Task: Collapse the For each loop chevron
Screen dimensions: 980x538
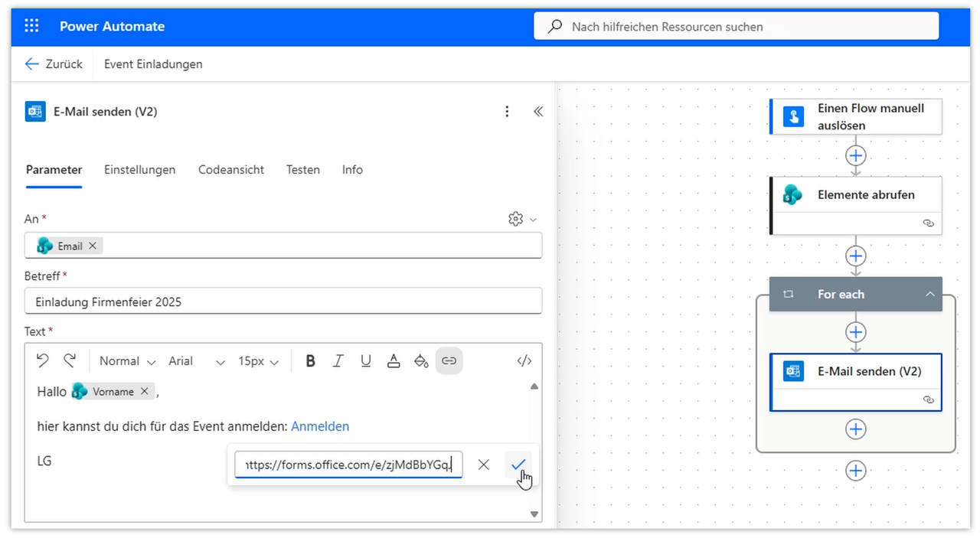Action: click(x=929, y=294)
